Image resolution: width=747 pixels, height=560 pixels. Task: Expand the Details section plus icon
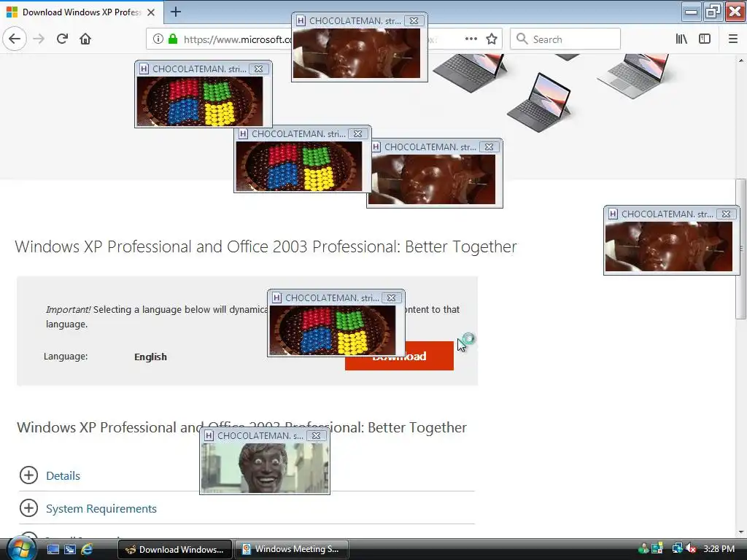28,475
